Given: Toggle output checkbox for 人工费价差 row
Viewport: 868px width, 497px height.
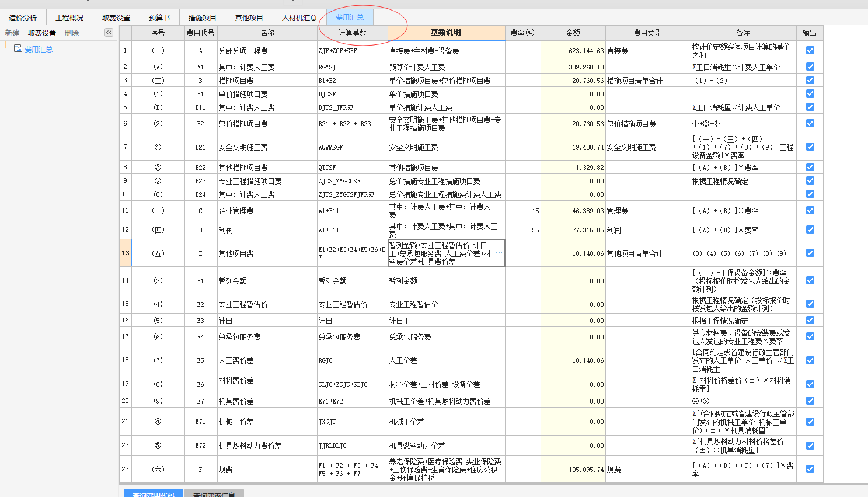Looking at the screenshot, I should click(810, 360).
